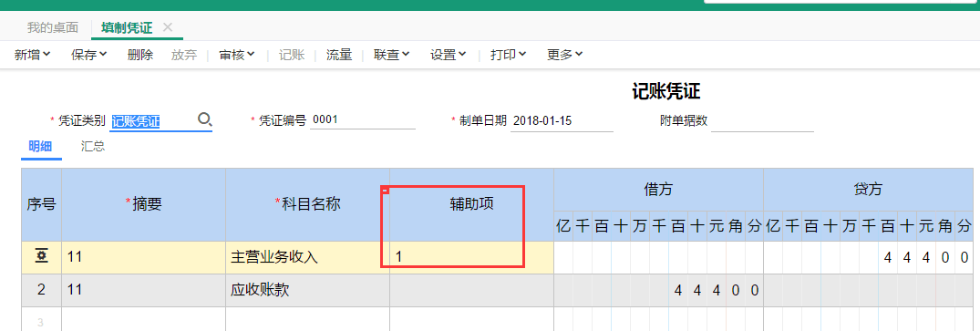Screen dimensions: 980x331
Task: Select the 填制凭证 tab
Action: (x=128, y=27)
